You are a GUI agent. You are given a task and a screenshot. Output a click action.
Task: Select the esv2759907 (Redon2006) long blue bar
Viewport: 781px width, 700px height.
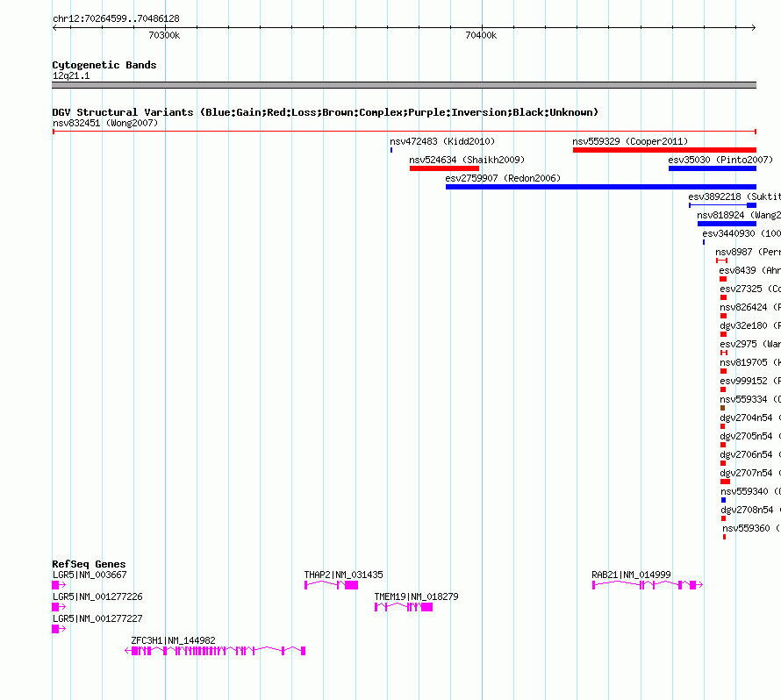(x=601, y=187)
